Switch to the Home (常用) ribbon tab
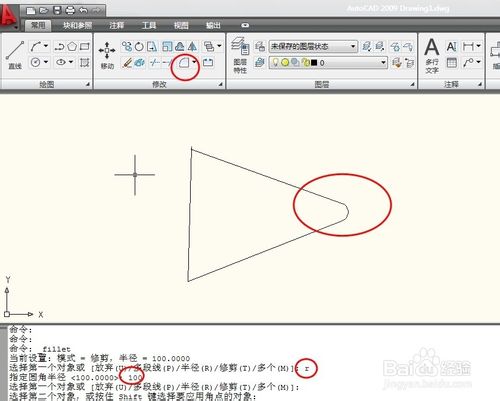 [x=38, y=25]
